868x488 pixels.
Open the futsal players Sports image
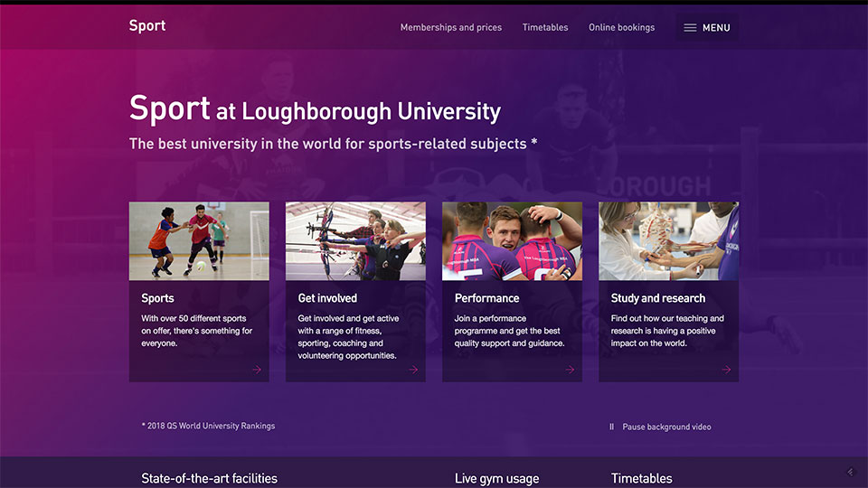click(199, 240)
